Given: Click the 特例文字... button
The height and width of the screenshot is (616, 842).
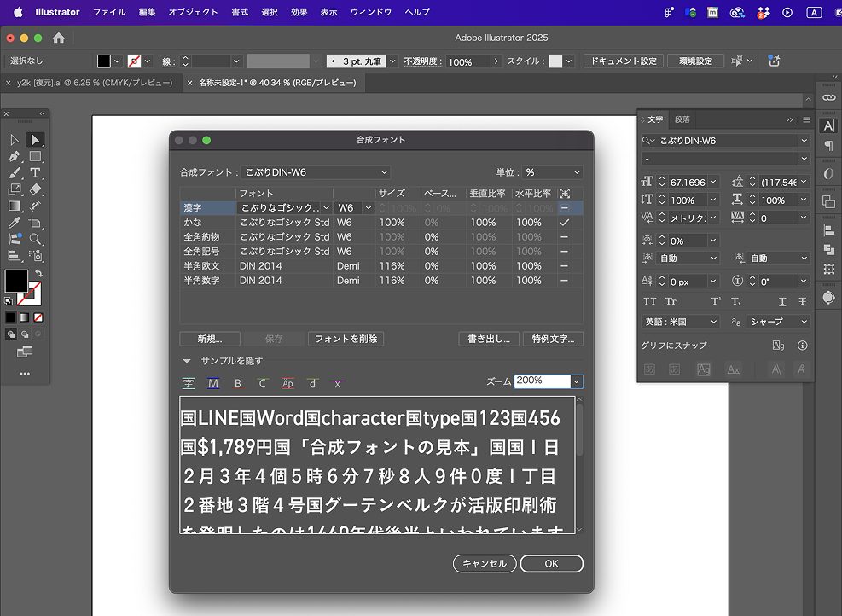Looking at the screenshot, I should 553,339.
